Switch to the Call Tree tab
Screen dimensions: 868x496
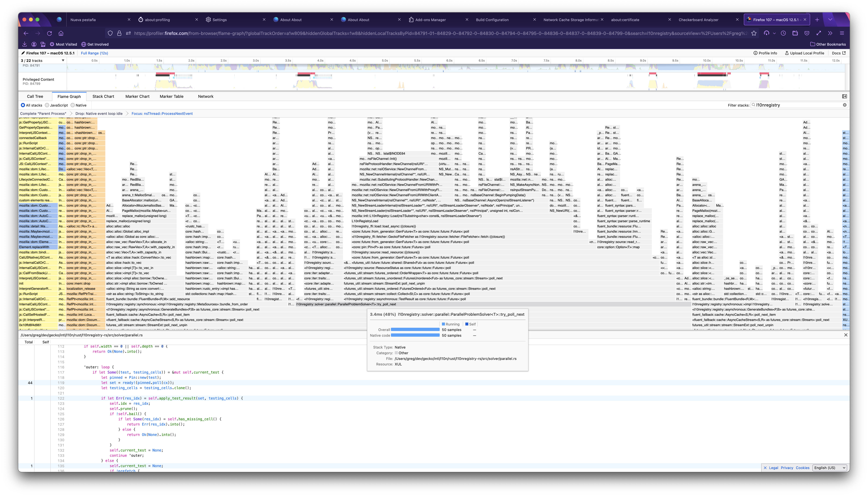point(35,96)
